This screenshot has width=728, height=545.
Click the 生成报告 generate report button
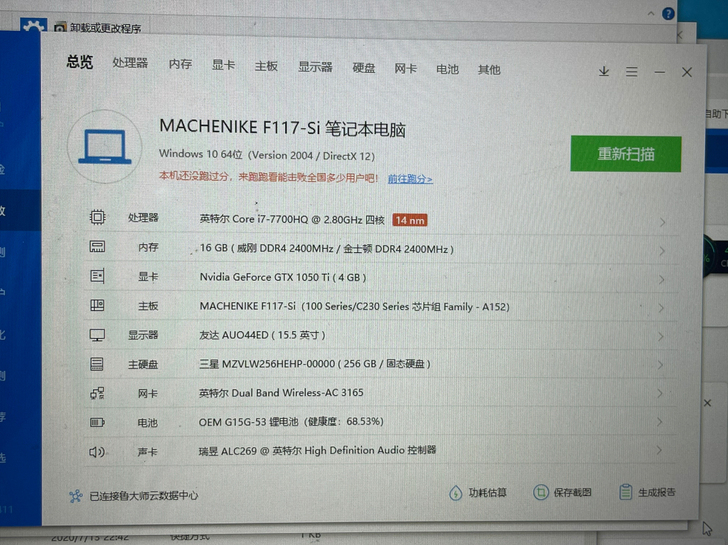pyautogui.click(x=648, y=492)
